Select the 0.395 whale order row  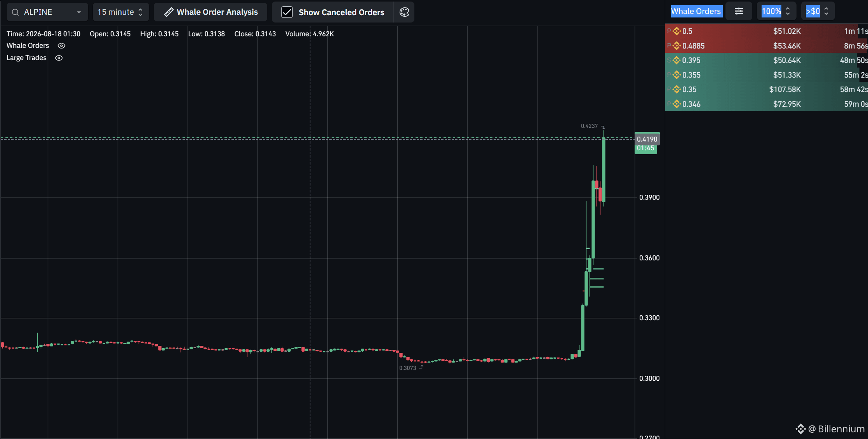point(766,60)
